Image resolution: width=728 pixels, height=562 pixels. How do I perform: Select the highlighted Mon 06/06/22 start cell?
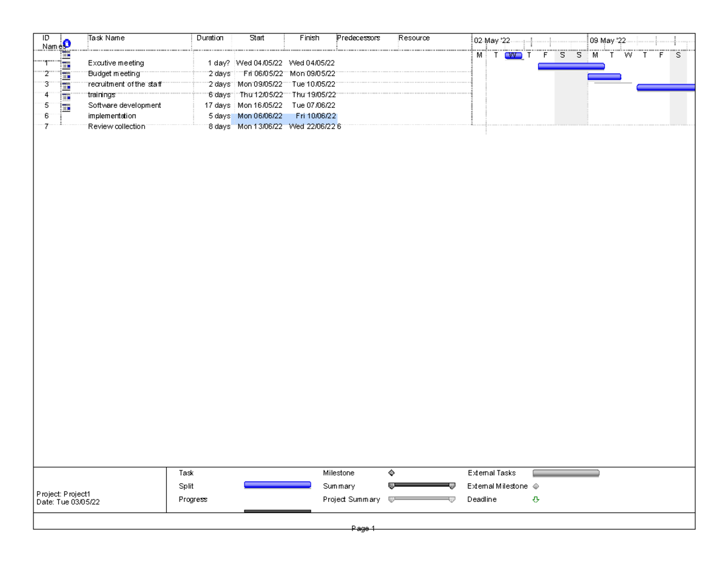click(x=259, y=116)
